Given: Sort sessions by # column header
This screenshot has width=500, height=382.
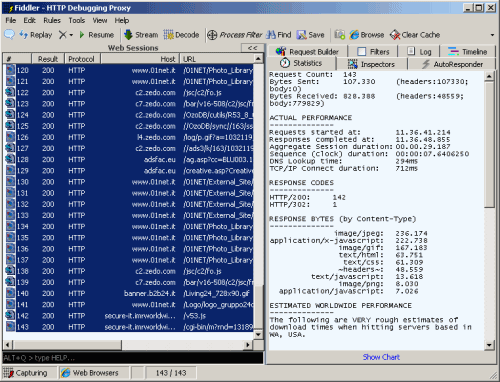Looking at the screenshot, I should pos(17,59).
